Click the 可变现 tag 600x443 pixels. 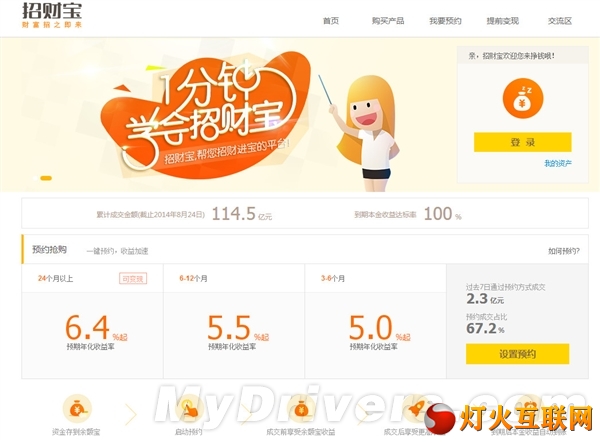[x=133, y=279]
